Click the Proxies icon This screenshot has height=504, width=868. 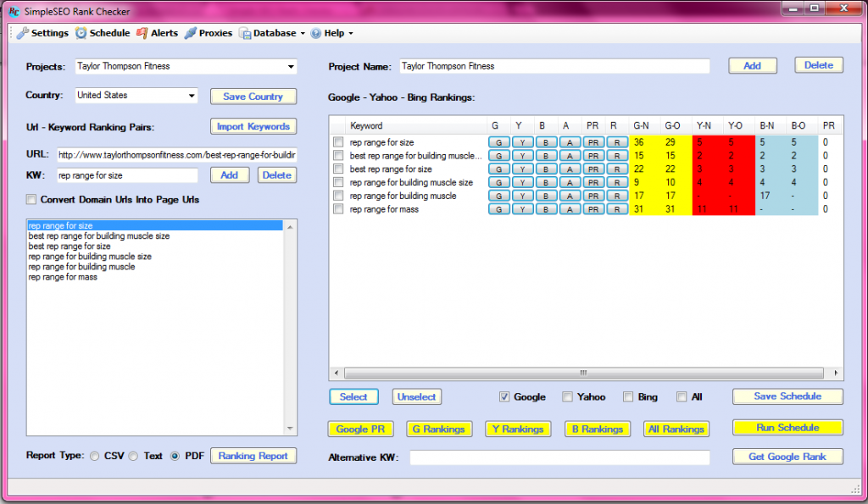tap(191, 33)
